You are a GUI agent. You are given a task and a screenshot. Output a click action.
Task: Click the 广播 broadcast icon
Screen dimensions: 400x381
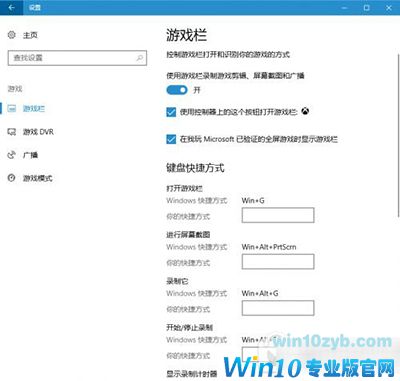point(12,155)
